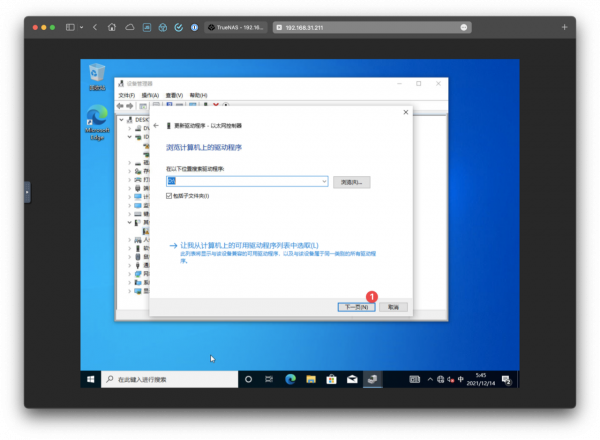Show hidden tray icons chevron
The height and width of the screenshot is (440, 600).
[430, 379]
